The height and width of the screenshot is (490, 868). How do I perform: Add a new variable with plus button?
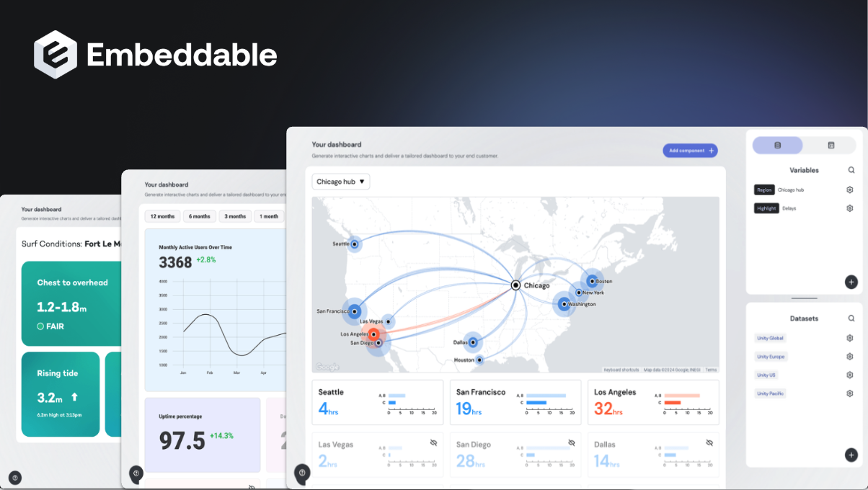click(851, 282)
